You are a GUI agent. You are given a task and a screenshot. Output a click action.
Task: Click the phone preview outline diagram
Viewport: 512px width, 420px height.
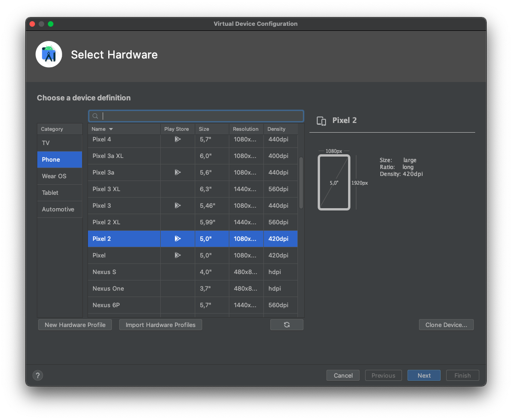(334, 182)
